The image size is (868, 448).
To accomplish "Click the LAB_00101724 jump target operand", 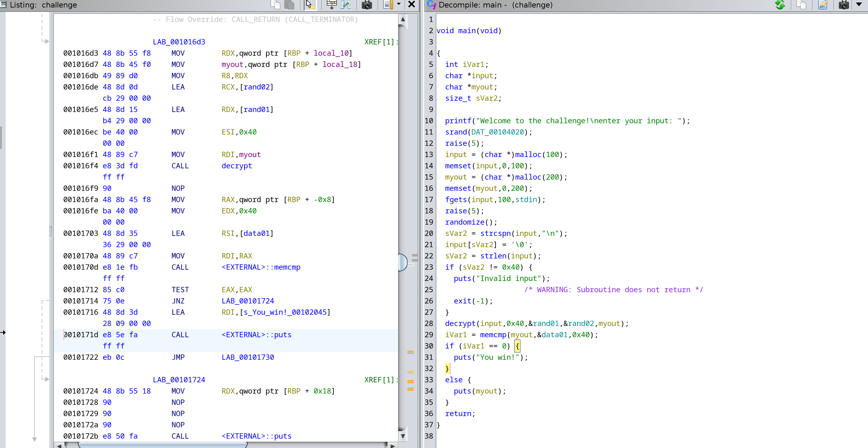I will click(248, 301).
